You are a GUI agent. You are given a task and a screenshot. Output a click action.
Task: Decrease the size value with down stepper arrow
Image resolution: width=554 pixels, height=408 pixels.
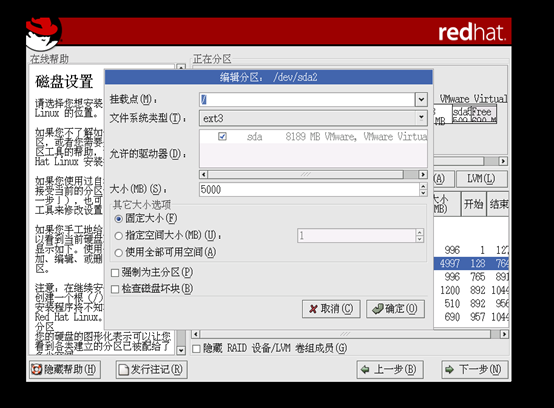point(423,193)
